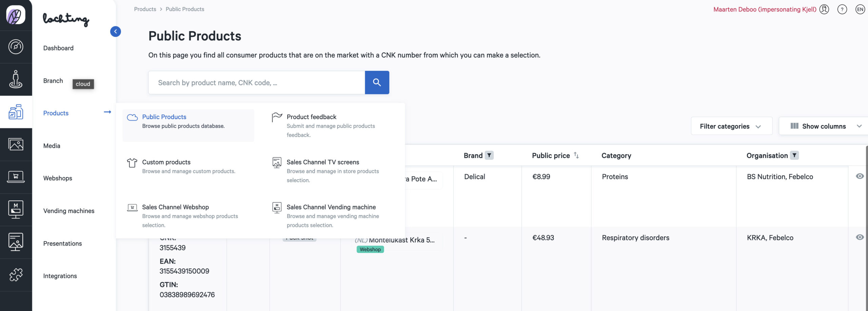Toggle the eye icon for Delical row
Viewport: 868px width, 311px height.
click(x=860, y=176)
